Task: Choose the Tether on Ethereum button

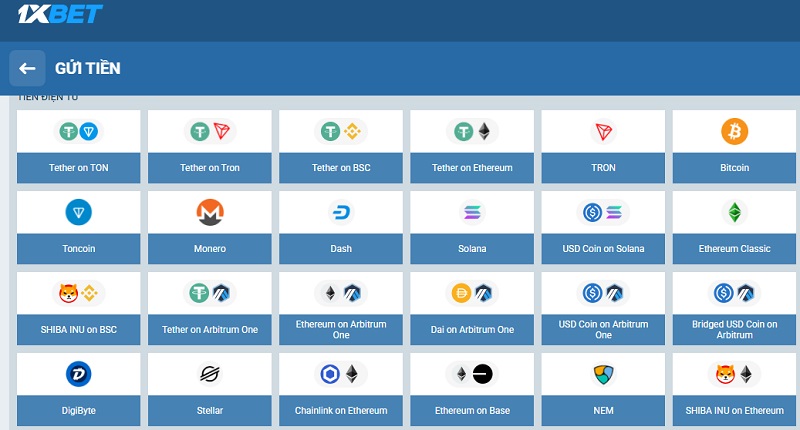Action: point(472,168)
